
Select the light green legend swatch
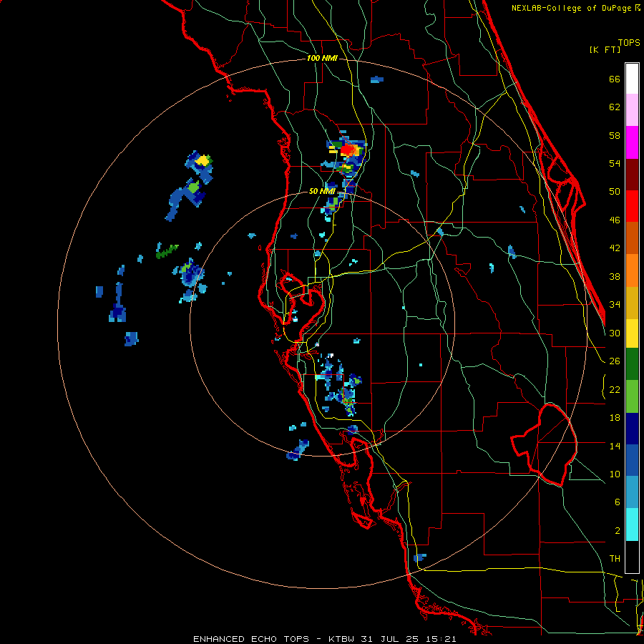click(x=632, y=396)
